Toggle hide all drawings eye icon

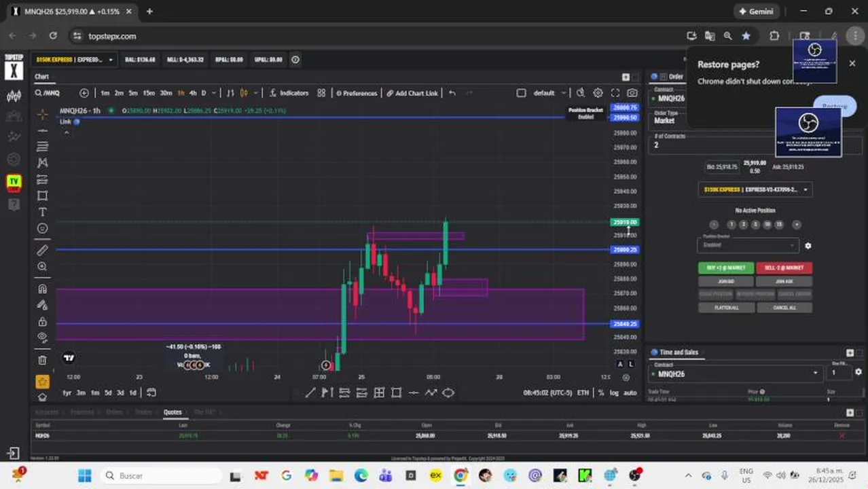tap(42, 337)
